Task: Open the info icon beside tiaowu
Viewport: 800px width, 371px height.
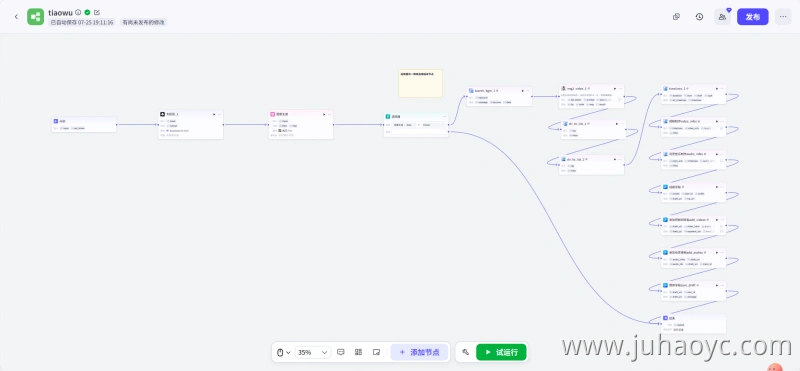Action: [78, 12]
